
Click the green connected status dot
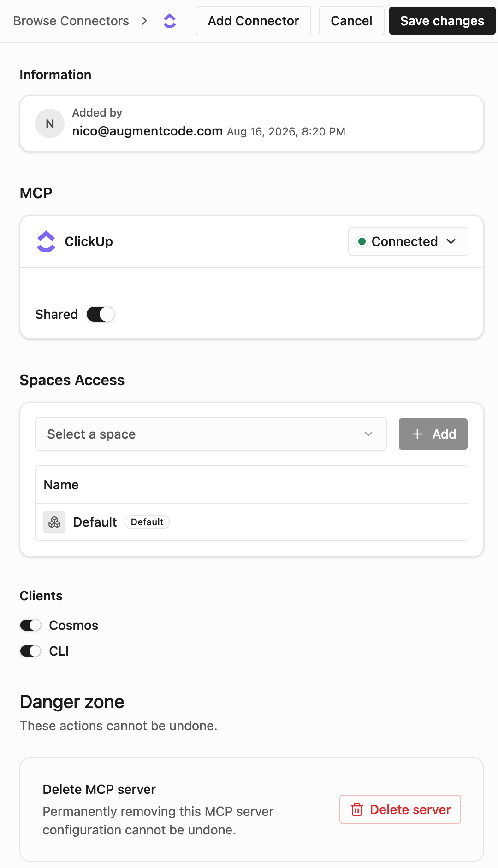click(362, 241)
